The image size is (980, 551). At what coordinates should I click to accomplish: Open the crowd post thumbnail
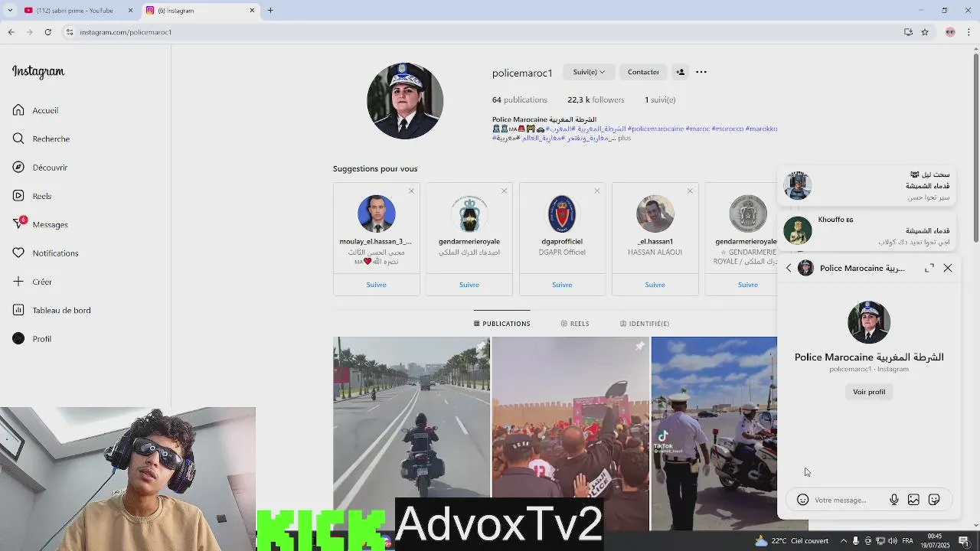(570, 433)
